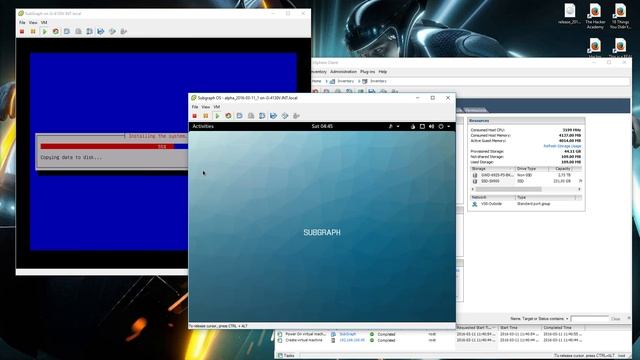
Task: Open File menu in background installer console
Action: pyautogui.click(x=22, y=22)
